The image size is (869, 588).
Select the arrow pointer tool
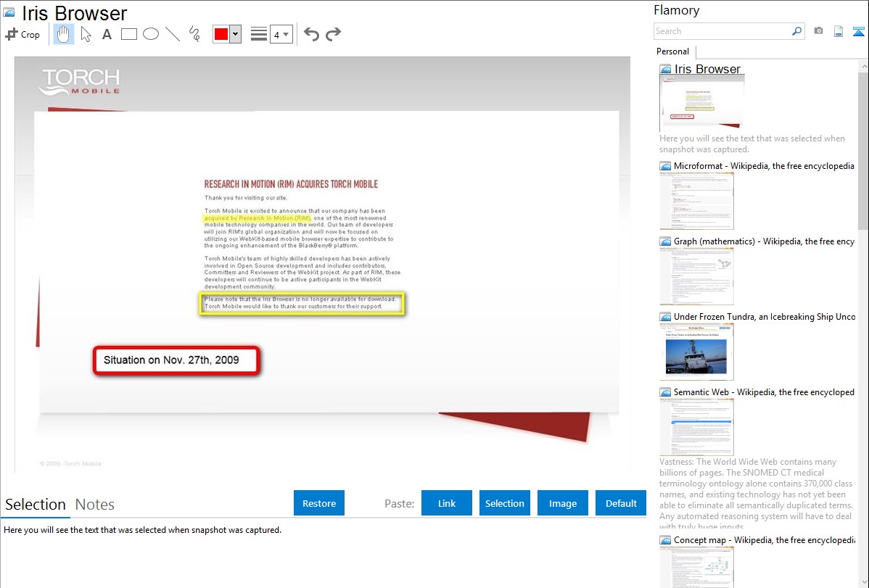86,34
